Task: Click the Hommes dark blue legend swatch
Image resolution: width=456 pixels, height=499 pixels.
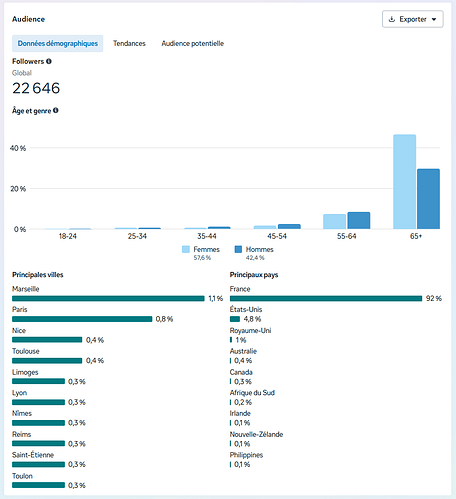Action: pyautogui.click(x=238, y=249)
